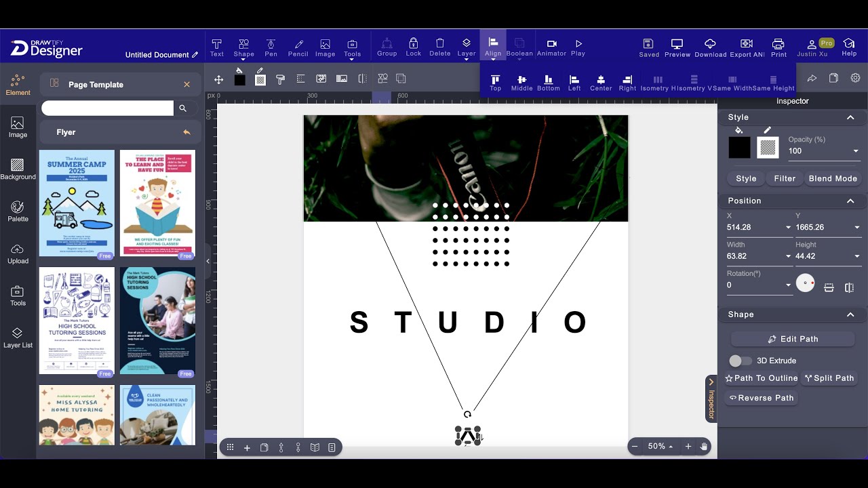
Task: Choose the Summer Camp 2025 flyer template
Action: [77, 203]
